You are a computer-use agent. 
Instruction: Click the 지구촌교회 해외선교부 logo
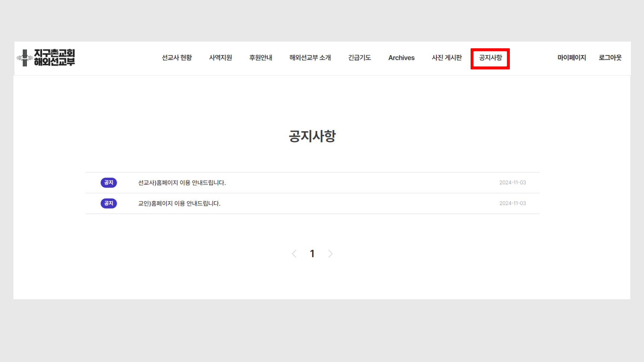(x=46, y=58)
